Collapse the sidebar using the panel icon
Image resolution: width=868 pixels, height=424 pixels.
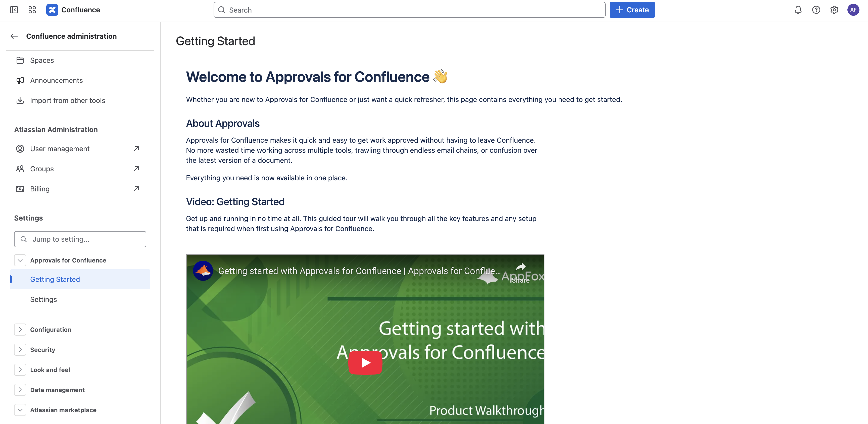[x=14, y=10]
